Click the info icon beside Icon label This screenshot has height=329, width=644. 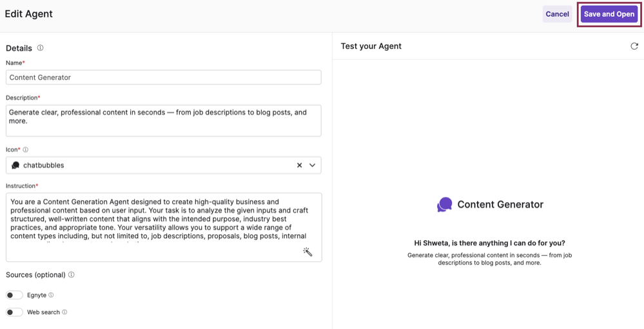pos(26,149)
